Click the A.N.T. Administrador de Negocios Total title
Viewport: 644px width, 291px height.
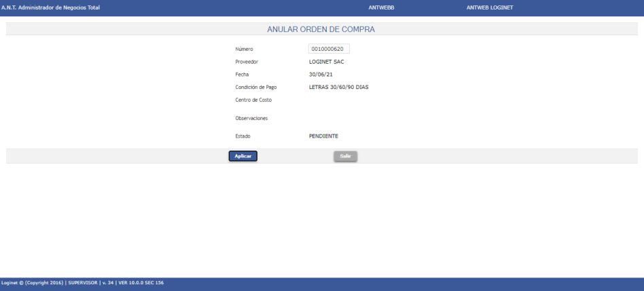50,7
